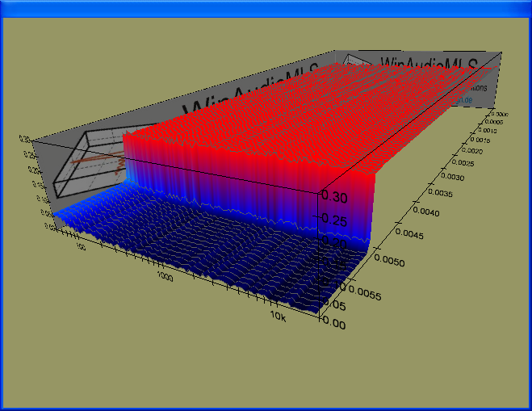Click the 0.0055 time axis label
532x411 pixels.
(369, 286)
